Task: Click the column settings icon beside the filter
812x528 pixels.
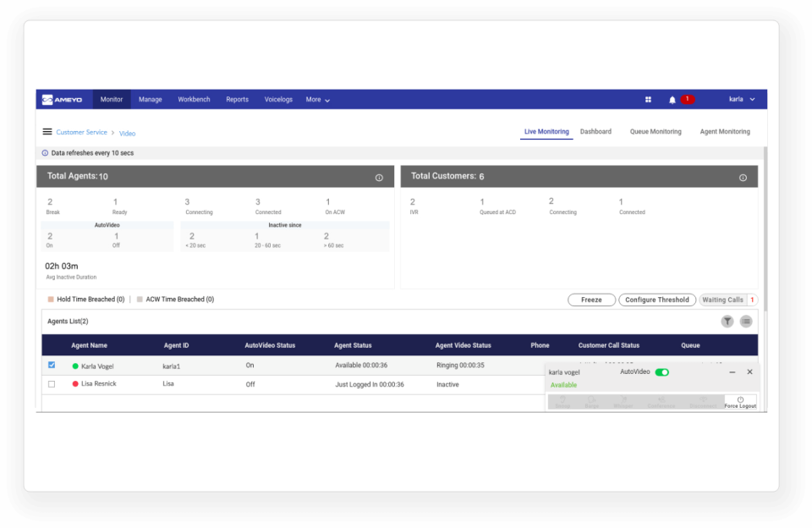Action: click(746, 322)
